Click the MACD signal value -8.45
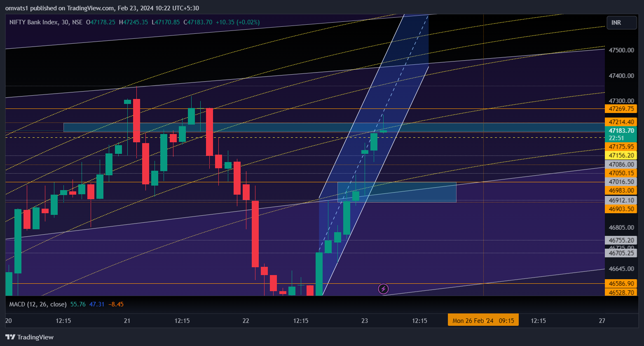The width and height of the screenshot is (644, 346). 116,304
